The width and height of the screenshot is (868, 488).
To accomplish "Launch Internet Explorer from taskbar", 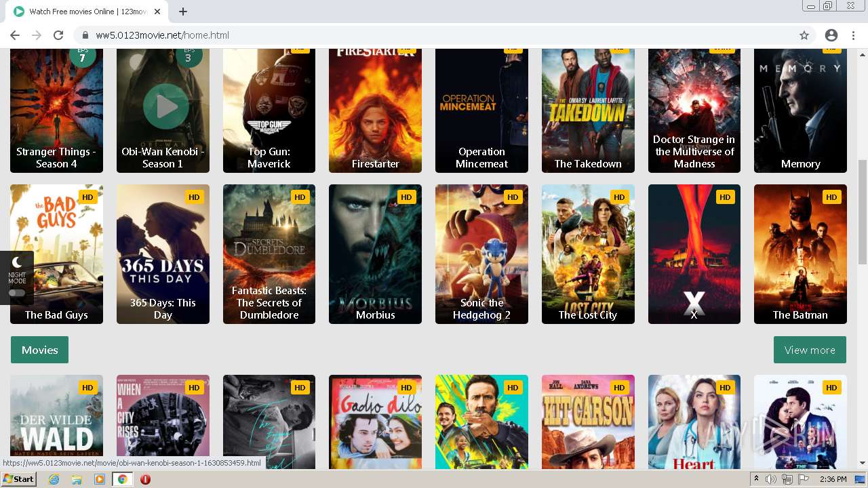I will [x=54, y=479].
